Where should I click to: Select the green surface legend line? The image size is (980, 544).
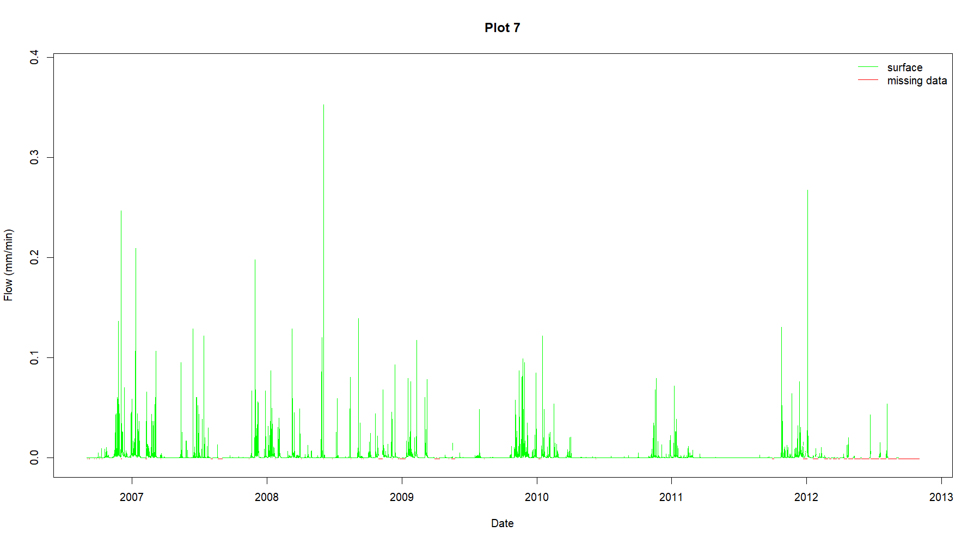click(868, 67)
